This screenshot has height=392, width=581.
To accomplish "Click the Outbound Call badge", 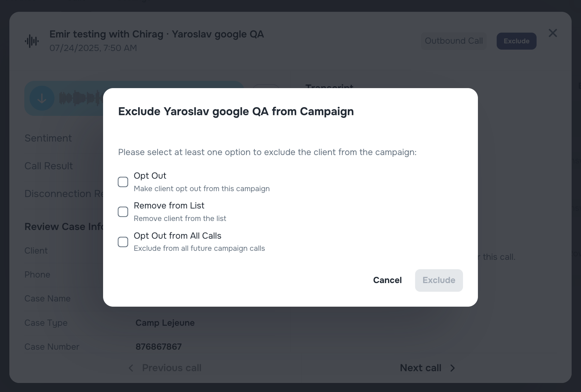I will 453,41.
